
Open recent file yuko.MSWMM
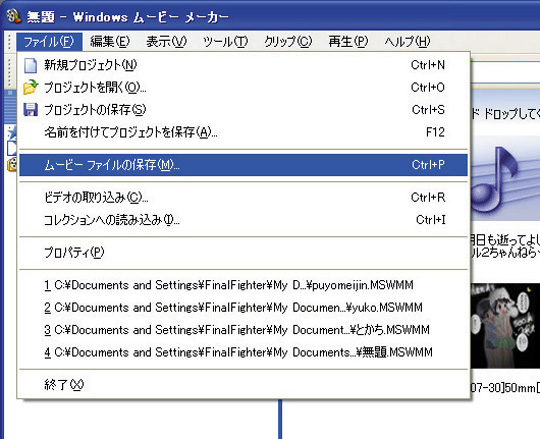point(243,307)
